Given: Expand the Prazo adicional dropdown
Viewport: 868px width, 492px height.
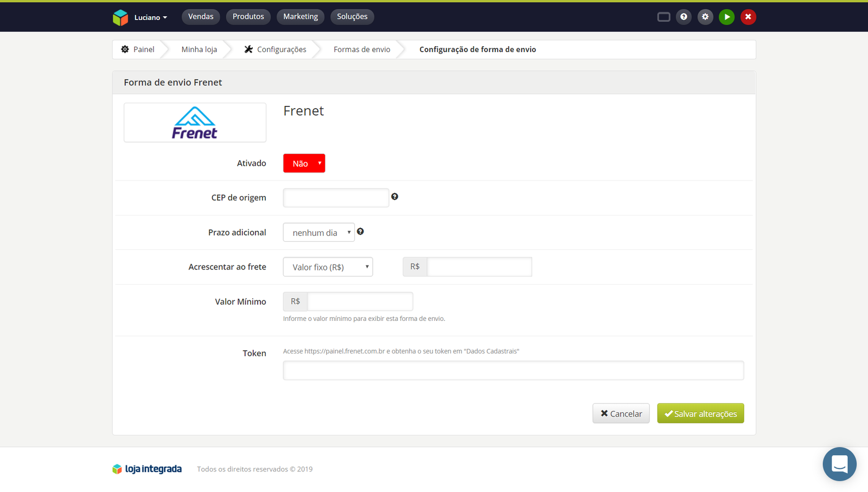Looking at the screenshot, I should pyautogui.click(x=318, y=232).
